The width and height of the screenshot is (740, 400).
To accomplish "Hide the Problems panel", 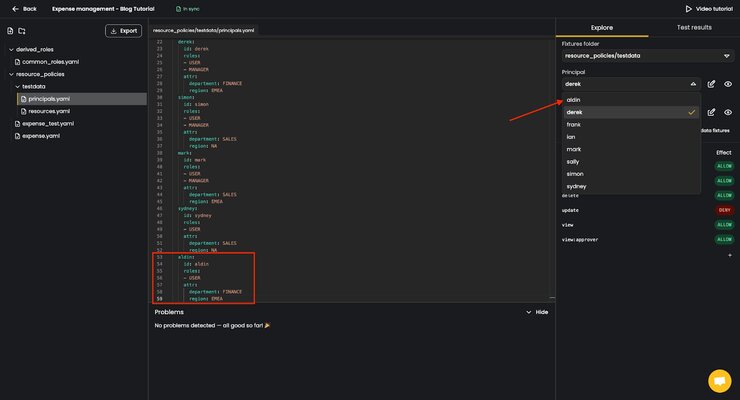I will click(537, 312).
